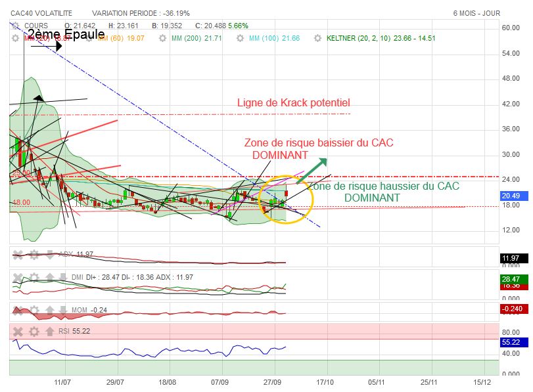533x392 pixels.
Task: Click the green 28.47 DI+ value tag
Action: point(515,279)
